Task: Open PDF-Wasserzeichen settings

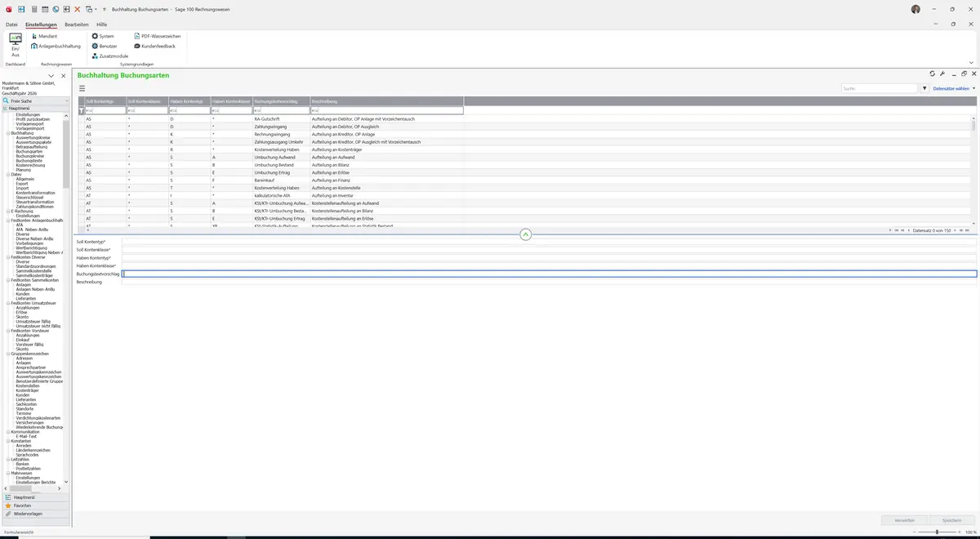Action: [x=157, y=36]
